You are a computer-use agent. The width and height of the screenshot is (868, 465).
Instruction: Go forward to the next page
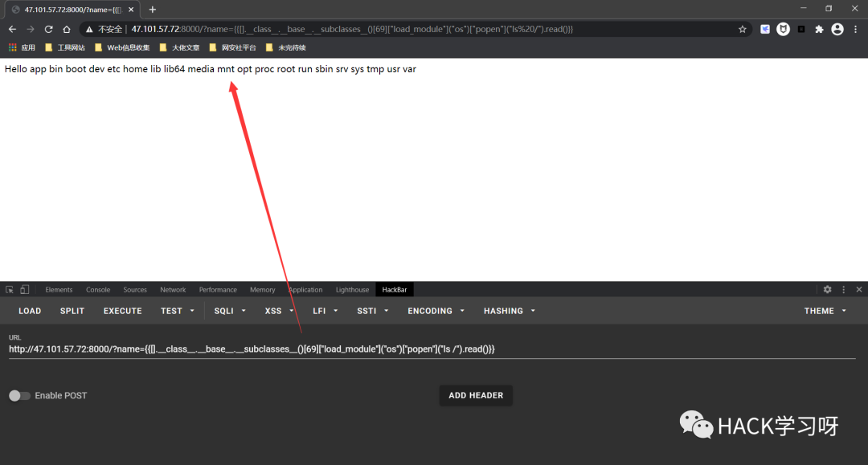click(31, 29)
